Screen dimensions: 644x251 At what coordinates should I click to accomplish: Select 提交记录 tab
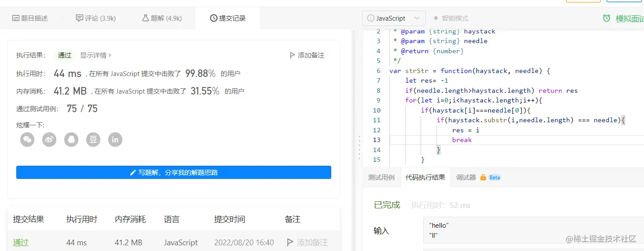pos(227,18)
